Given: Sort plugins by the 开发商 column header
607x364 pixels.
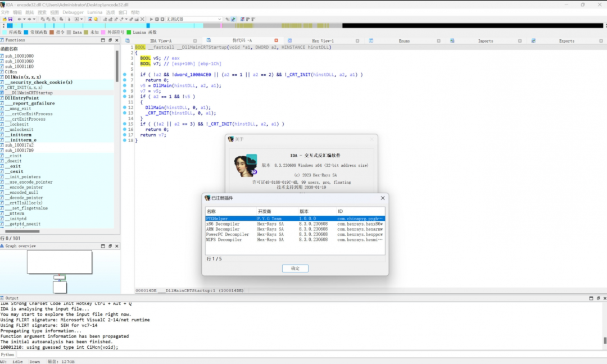Looking at the screenshot, I should pyautogui.click(x=265, y=212).
